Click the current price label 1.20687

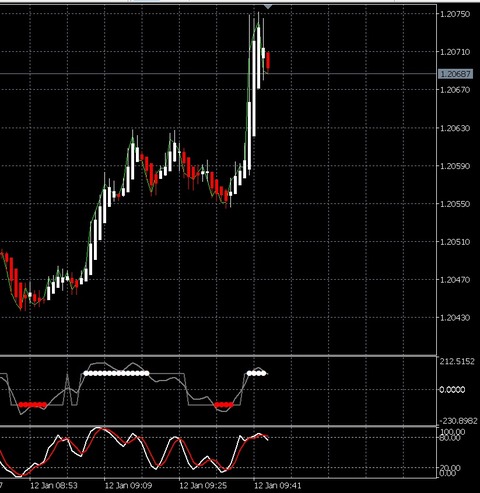tap(455, 74)
